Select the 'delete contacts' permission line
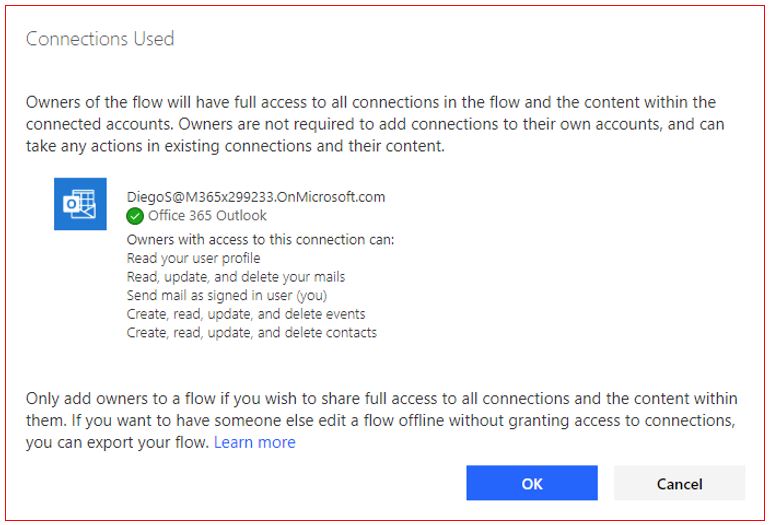Viewport: 769px width, 525px height. tap(252, 333)
